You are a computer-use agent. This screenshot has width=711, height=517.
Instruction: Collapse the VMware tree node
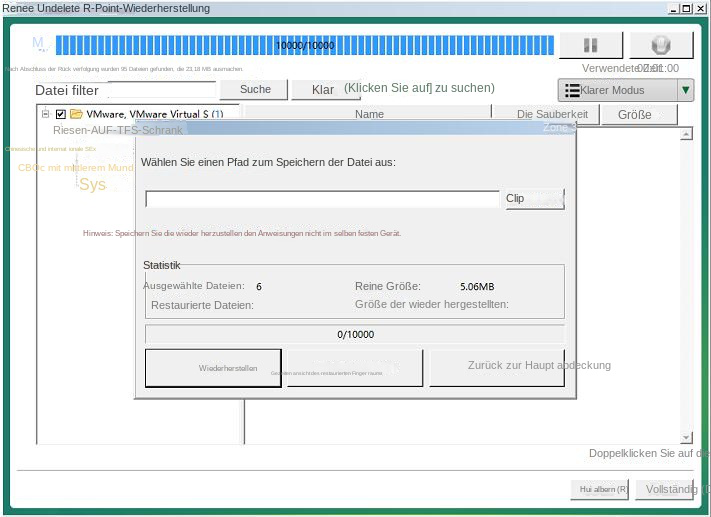point(46,114)
